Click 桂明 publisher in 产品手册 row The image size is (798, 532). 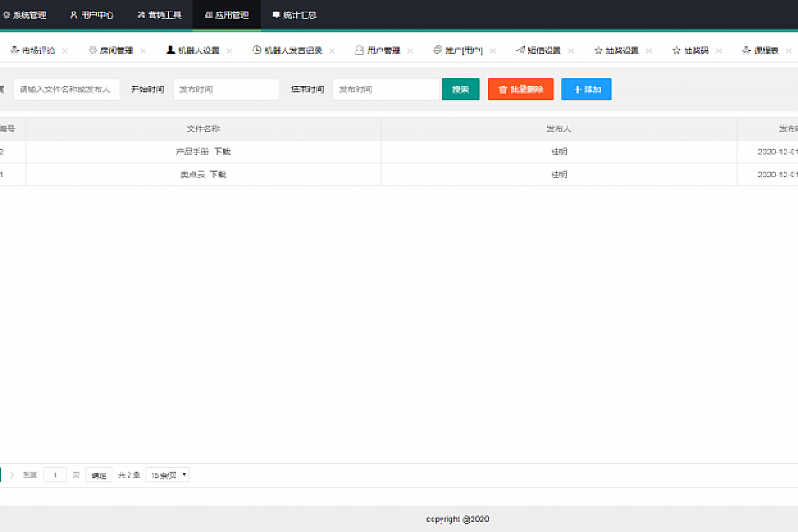(x=559, y=152)
